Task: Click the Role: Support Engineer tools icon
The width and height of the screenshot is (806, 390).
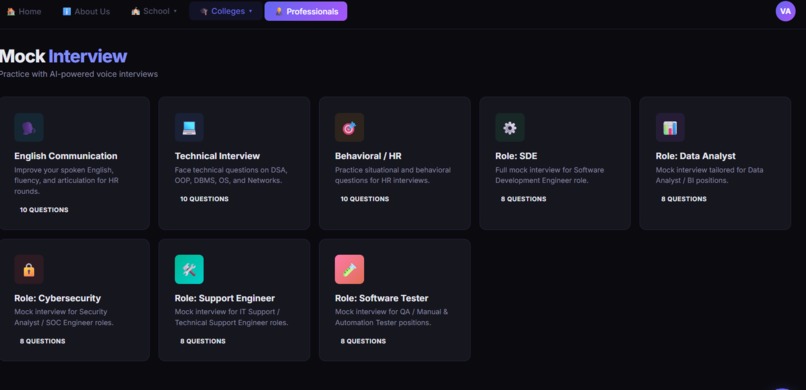Action: (189, 269)
